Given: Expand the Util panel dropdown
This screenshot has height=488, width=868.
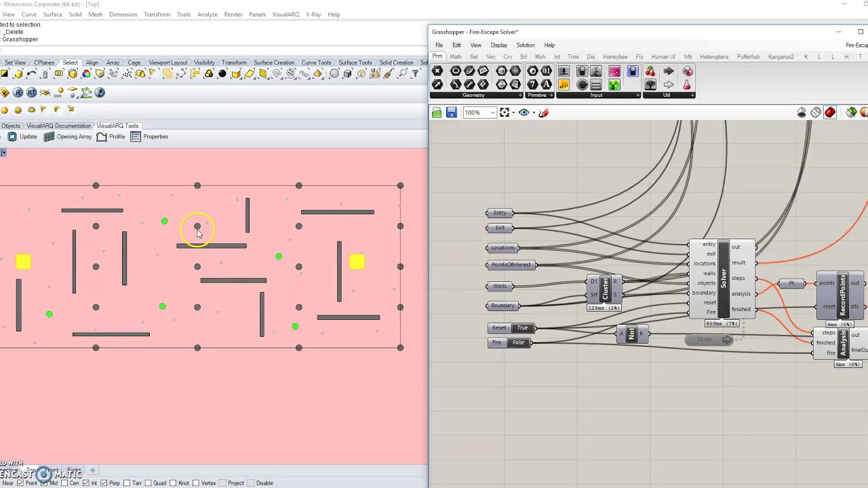Looking at the screenshot, I should pyautogui.click(x=692, y=96).
